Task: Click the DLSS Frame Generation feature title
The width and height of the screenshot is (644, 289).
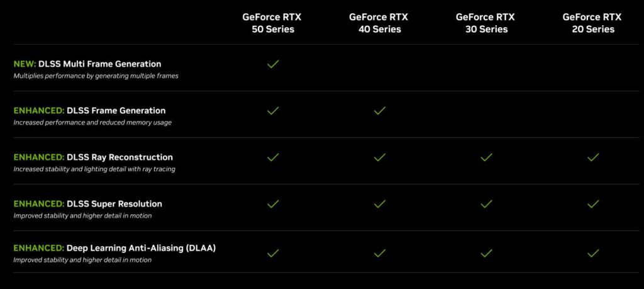Action: click(116, 110)
